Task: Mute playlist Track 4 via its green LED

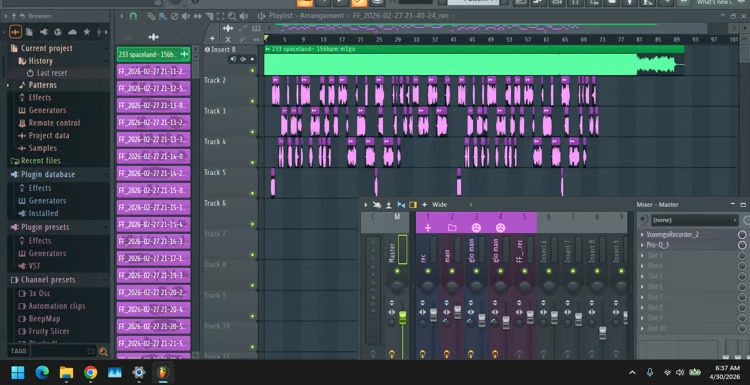Action: [x=253, y=163]
